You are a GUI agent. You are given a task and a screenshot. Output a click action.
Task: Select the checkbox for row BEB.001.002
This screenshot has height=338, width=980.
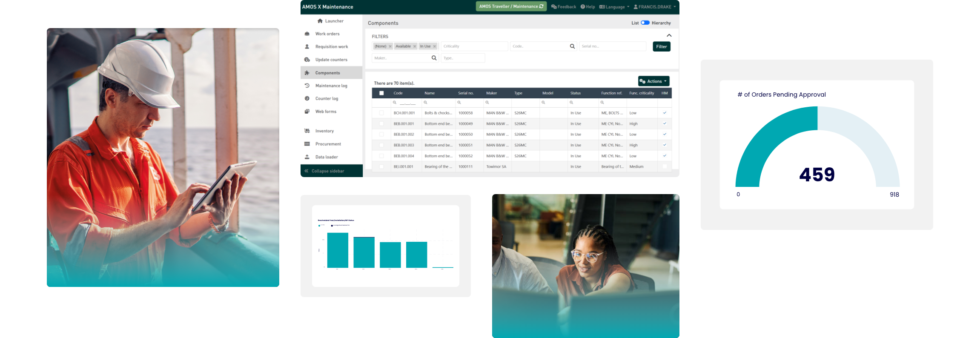[381, 135]
